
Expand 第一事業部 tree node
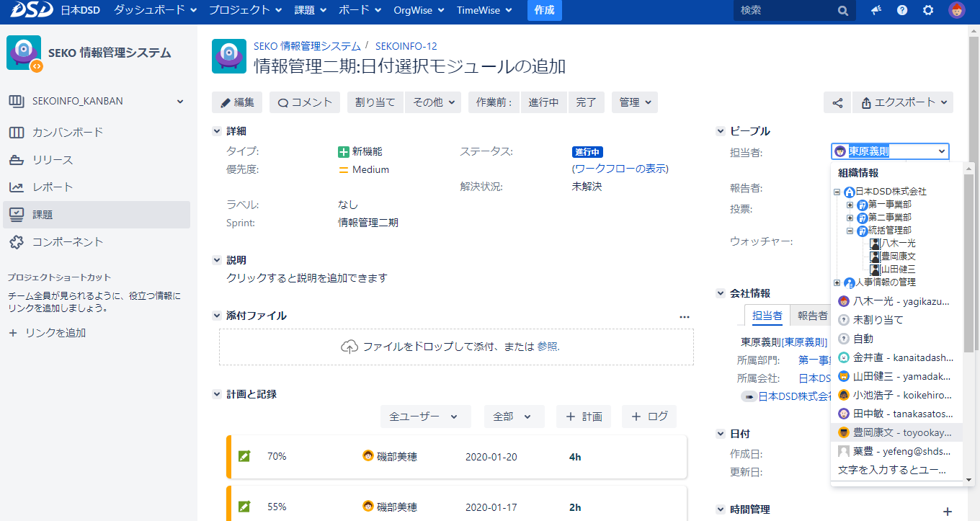(x=850, y=205)
